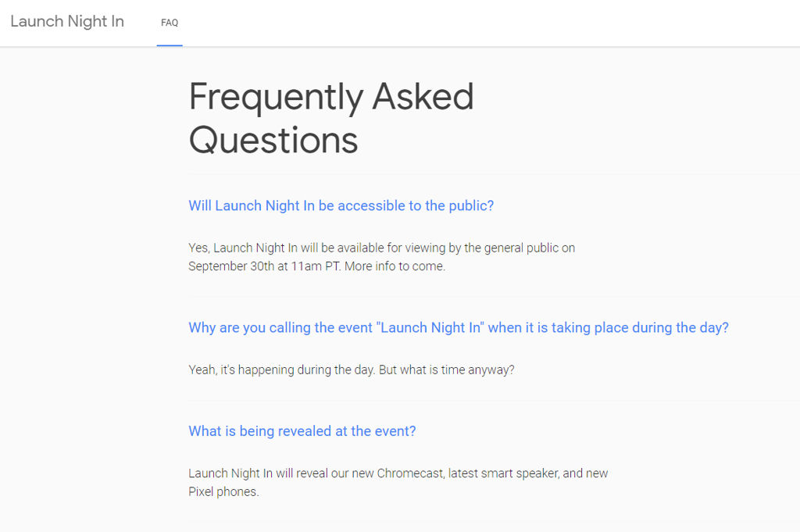The height and width of the screenshot is (532, 800).
Task: Click the Frequently Asked Questions heading
Action: coord(331,118)
